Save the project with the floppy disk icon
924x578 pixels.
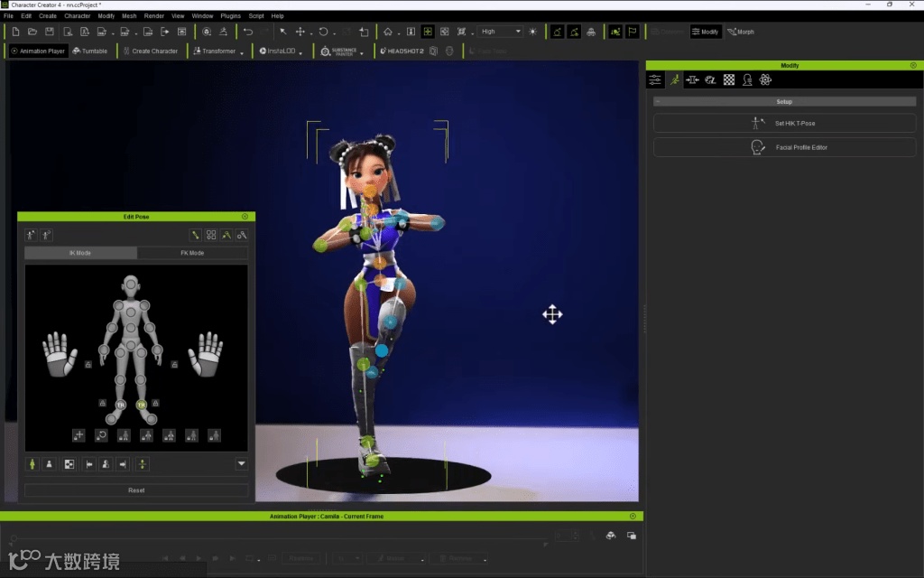click(x=50, y=32)
